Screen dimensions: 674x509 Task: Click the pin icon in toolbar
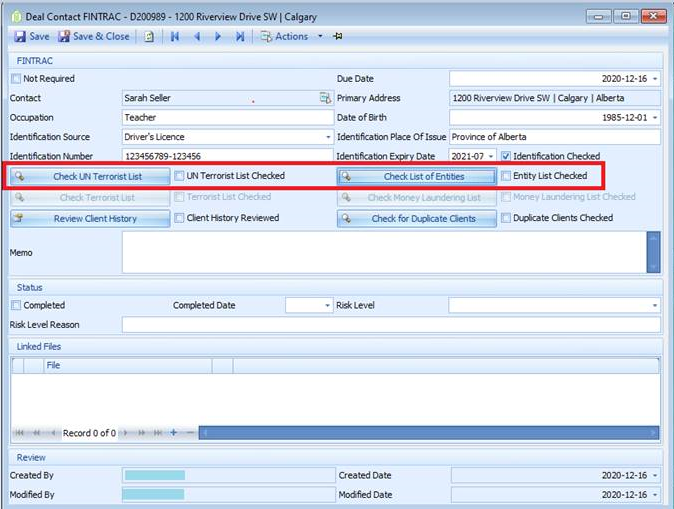(x=337, y=37)
